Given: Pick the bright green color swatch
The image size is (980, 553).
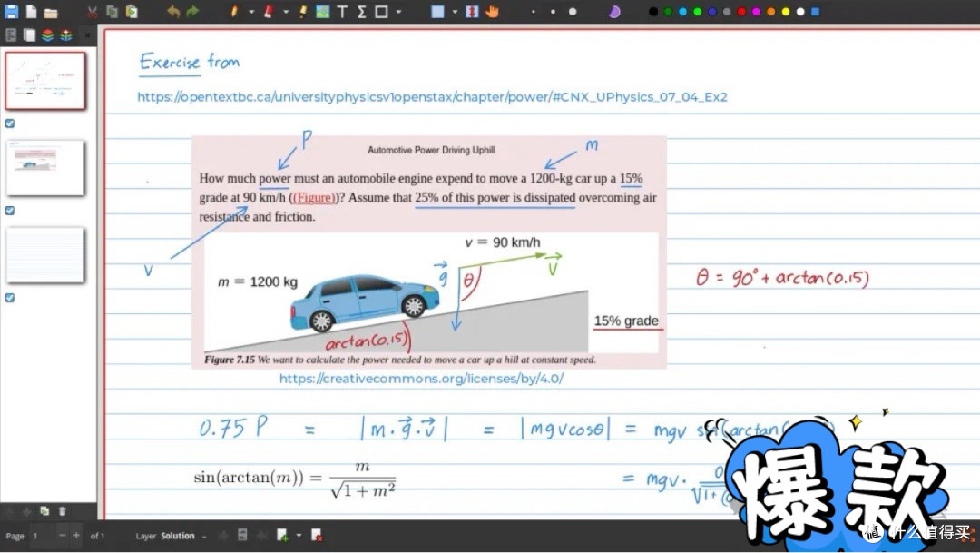Looking at the screenshot, I should [x=698, y=11].
